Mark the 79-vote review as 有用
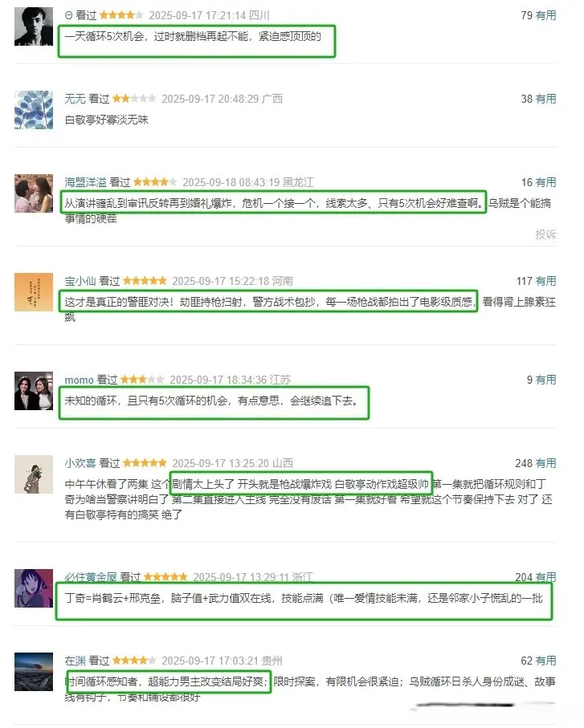The height and width of the screenshot is (728, 584). point(545,15)
